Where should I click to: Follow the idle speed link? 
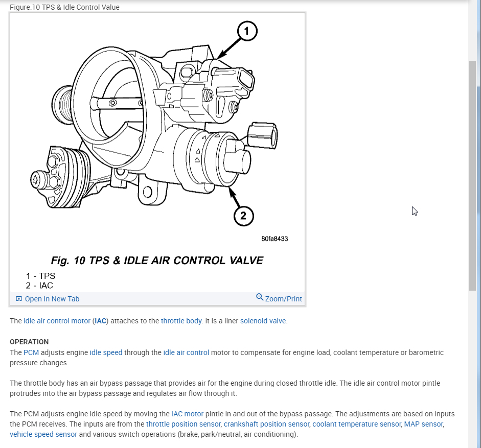point(106,352)
